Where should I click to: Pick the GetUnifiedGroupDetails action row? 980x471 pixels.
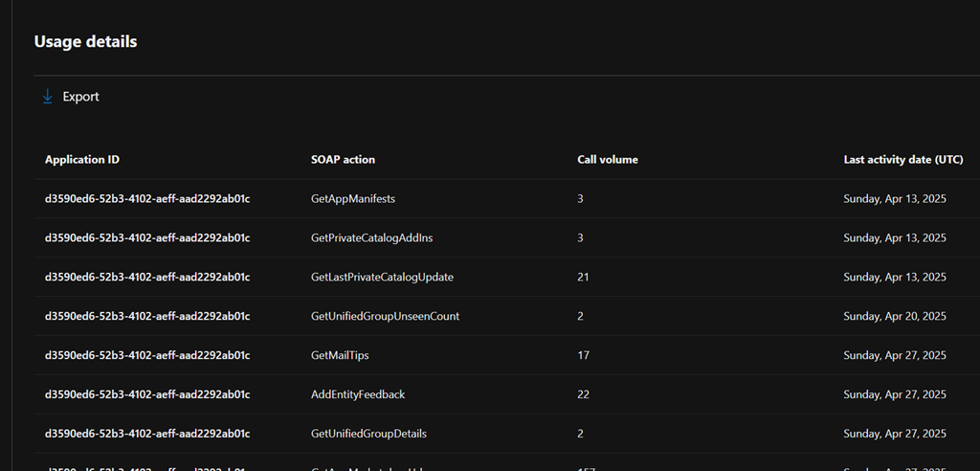pos(368,434)
